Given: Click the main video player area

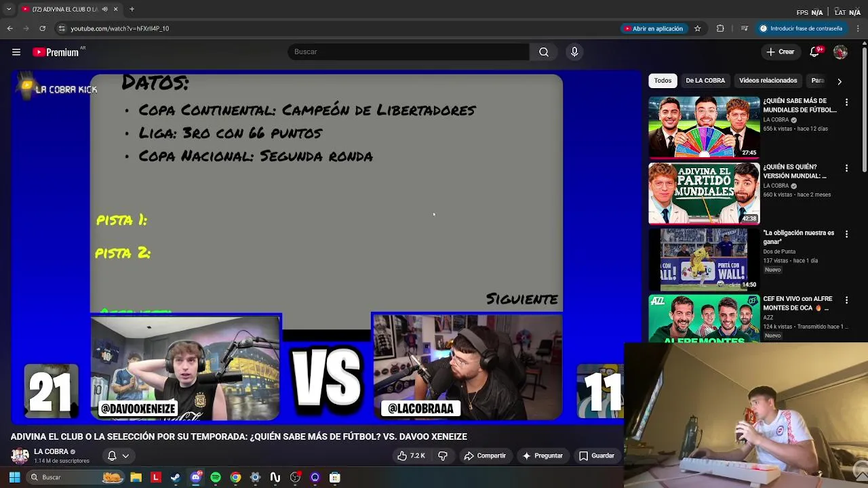Looking at the screenshot, I should pos(326,247).
